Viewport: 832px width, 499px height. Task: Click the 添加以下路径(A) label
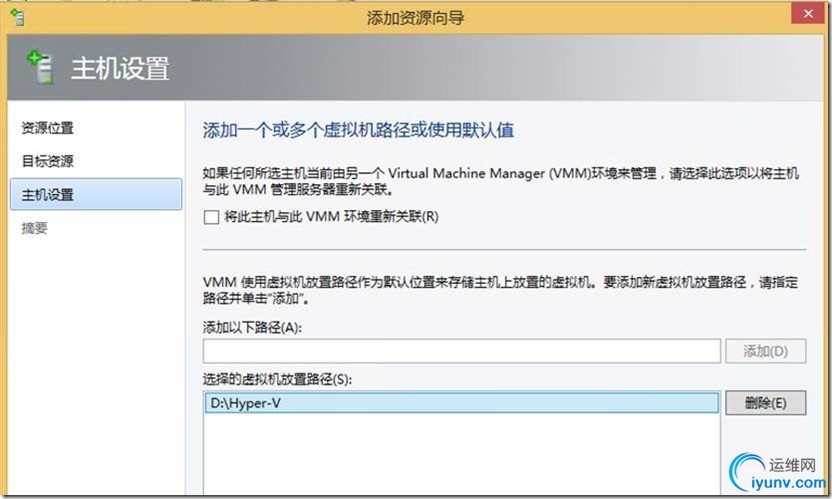click(x=252, y=328)
